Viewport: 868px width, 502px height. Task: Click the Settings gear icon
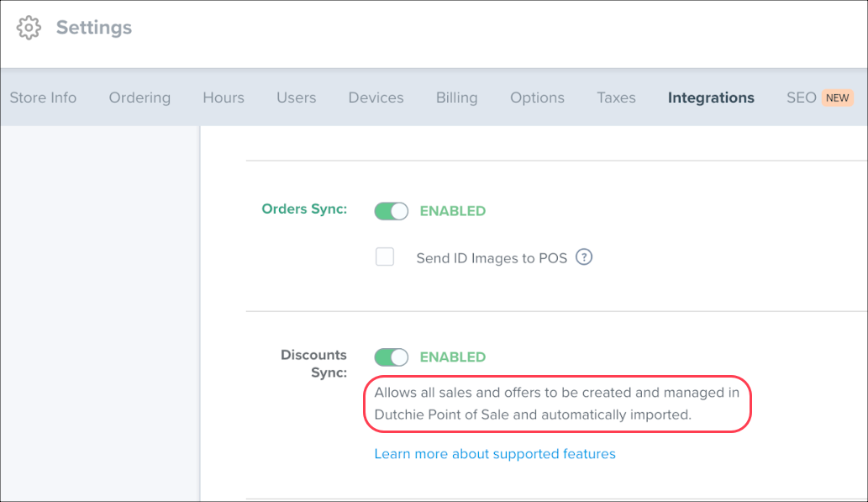(29, 27)
